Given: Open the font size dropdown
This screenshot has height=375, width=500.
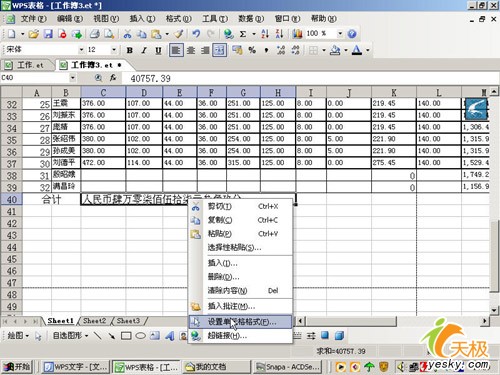Looking at the screenshot, I should pos(114,50).
